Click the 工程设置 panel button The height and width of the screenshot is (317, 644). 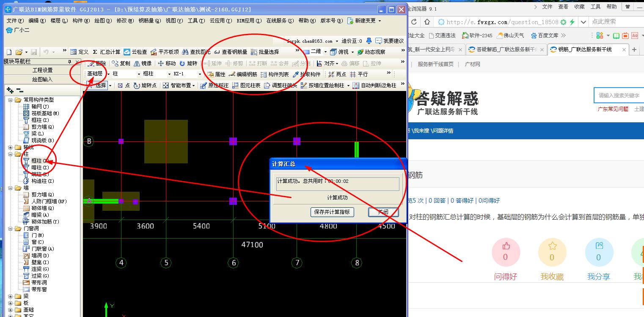(42, 70)
